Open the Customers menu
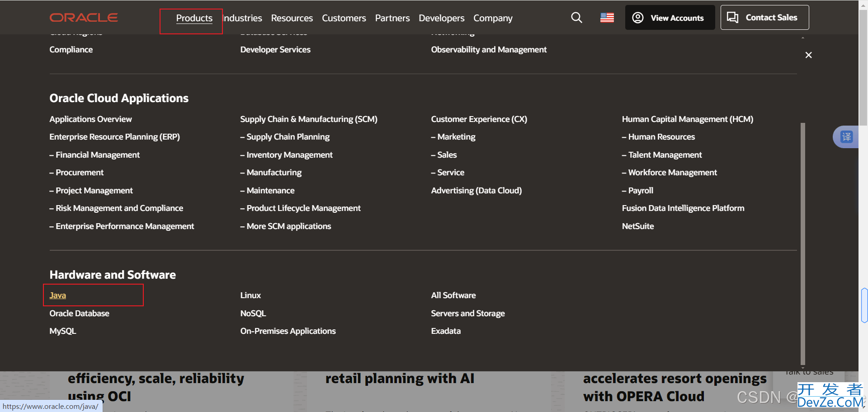 coord(344,18)
